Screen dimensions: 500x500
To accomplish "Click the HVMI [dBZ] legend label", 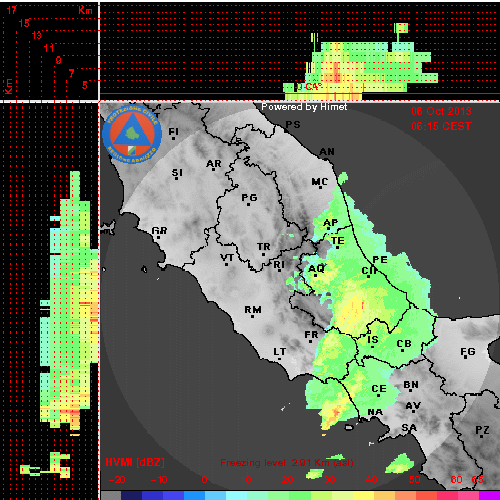I will click(x=135, y=463).
